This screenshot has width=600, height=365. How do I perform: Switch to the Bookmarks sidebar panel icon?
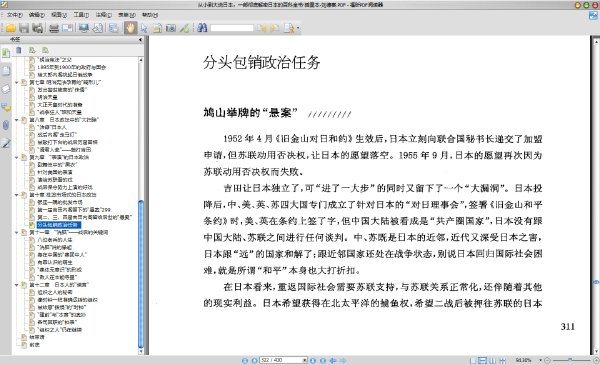click(6, 53)
